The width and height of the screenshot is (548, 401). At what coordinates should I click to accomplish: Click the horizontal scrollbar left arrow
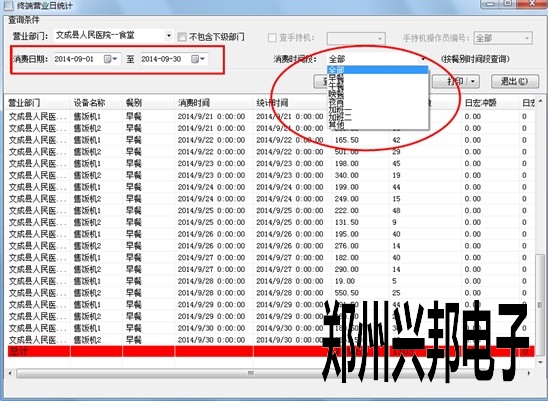coord(10,373)
